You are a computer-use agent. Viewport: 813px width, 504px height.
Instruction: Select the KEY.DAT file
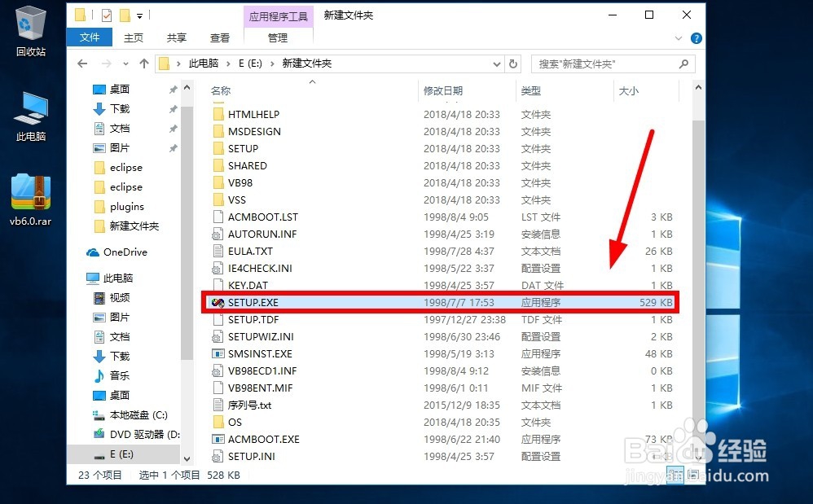click(248, 286)
